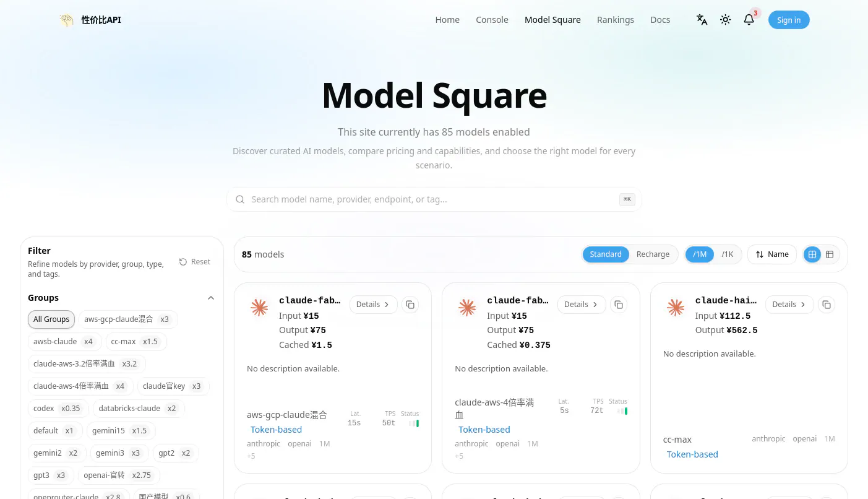Open the Name sort dropdown
The image size is (868, 499).
coord(772,254)
